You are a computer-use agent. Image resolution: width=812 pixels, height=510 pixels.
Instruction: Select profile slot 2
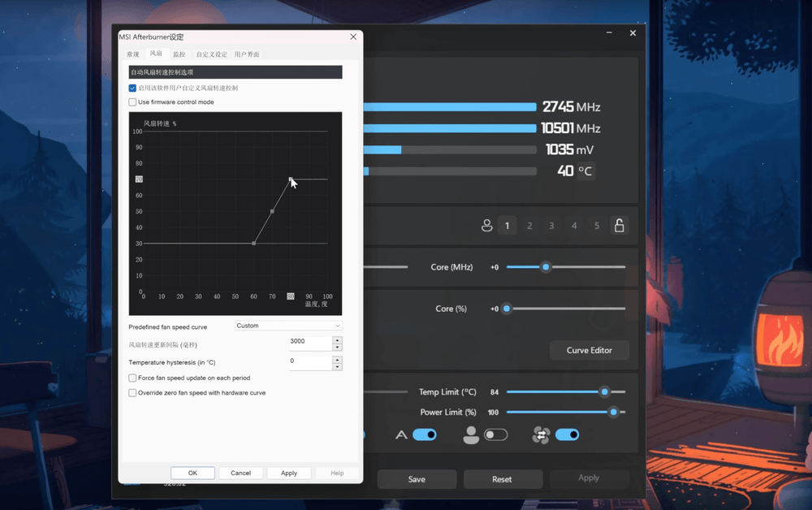click(x=529, y=226)
